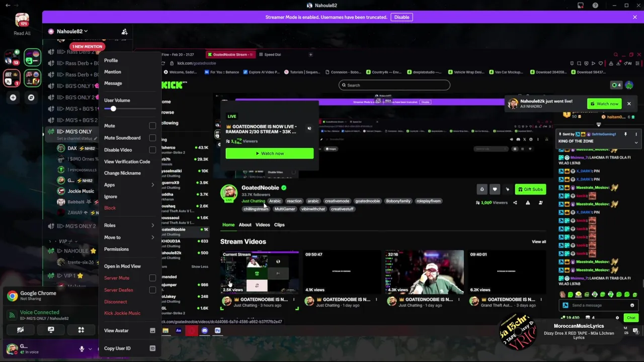This screenshot has height=362, width=644.
Task: Open the activities icon in voice panel
Action: [x=81, y=330]
